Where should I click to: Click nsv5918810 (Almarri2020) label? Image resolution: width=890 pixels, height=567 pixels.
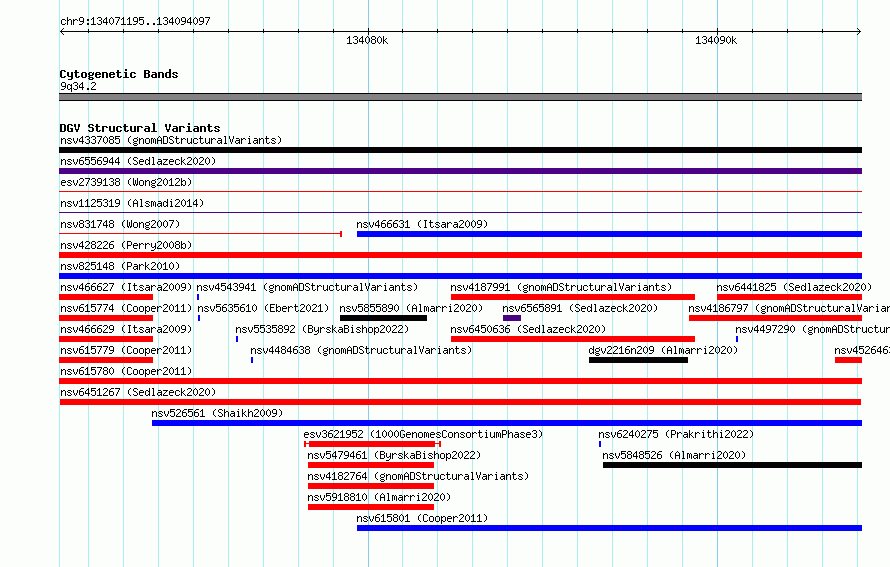379,497
